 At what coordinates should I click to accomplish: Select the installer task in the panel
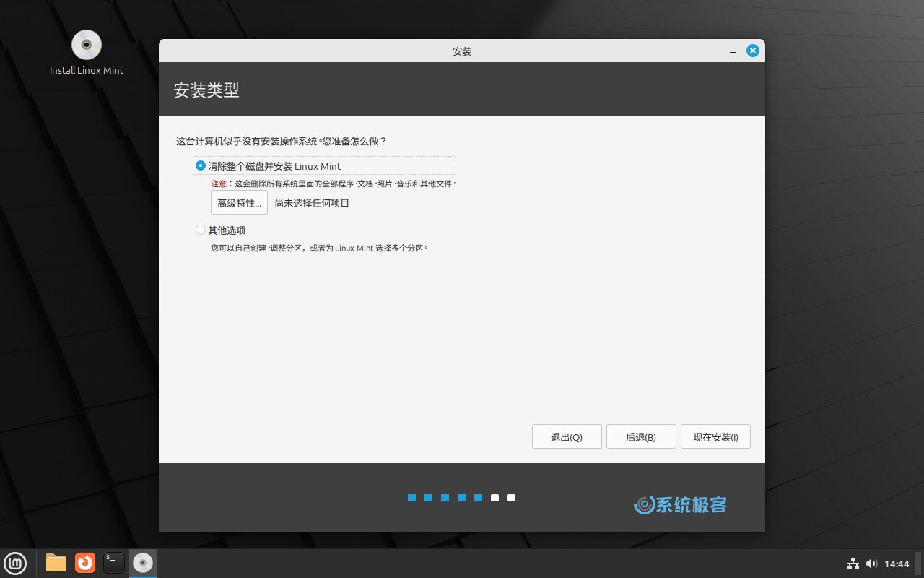[x=143, y=563]
